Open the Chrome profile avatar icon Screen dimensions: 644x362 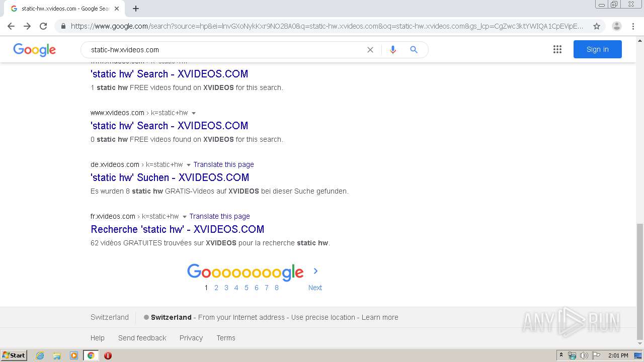point(617,26)
